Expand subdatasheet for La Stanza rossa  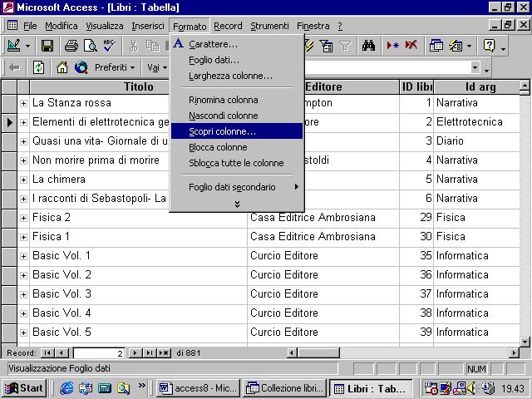[23, 103]
